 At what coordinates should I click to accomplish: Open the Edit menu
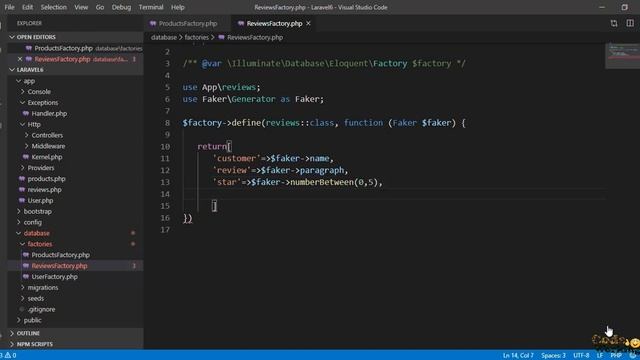[x=27, y=7]
